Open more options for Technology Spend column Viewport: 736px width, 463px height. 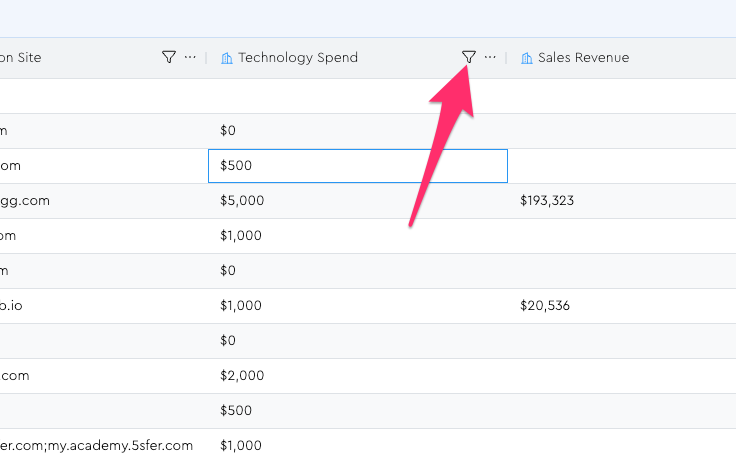(490, 58)
